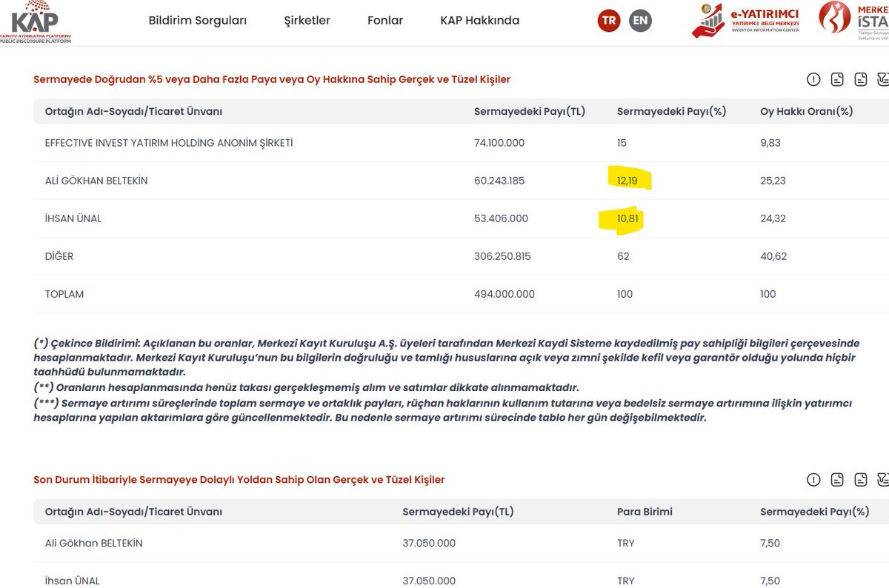Click top table header 'Sermayedeki Payı(%)'
Viewport: 889px width, 588px height.
[x=672, y=112]
